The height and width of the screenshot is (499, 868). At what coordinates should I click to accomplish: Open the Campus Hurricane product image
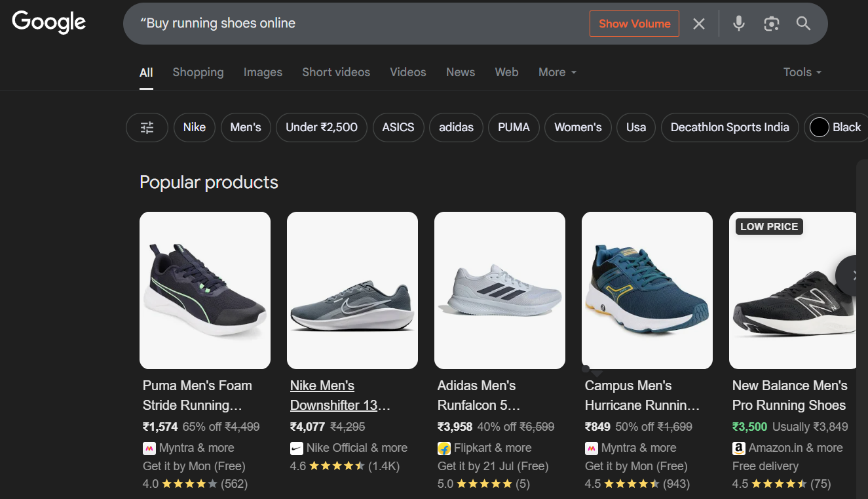click(x=647, y=290)
